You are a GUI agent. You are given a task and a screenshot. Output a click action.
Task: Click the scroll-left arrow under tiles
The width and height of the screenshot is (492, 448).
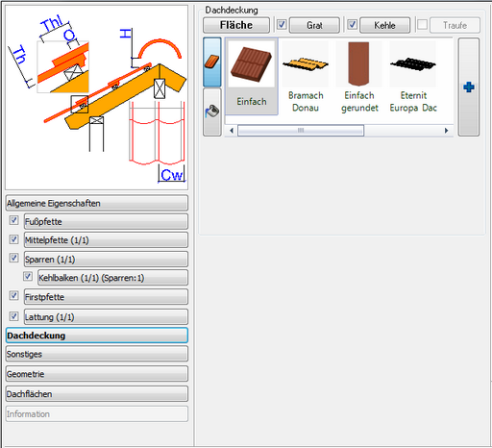232,131
